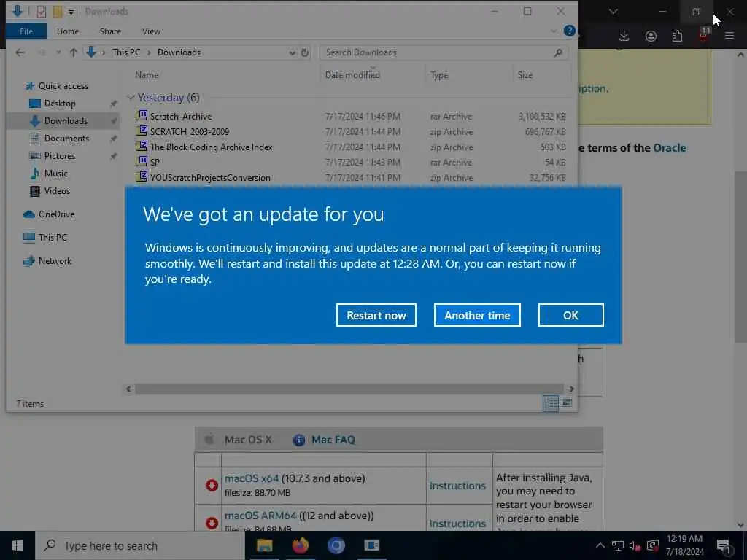Click the properties icon in Explorer title bar

41,11
